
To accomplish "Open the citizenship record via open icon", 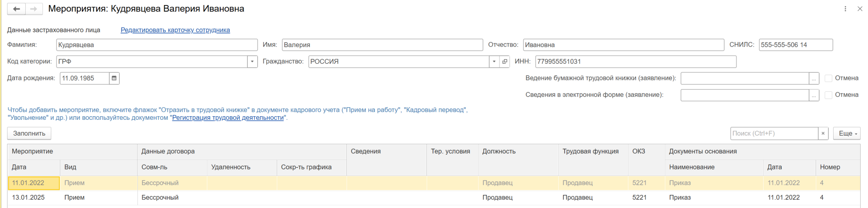I will click(x=505, y=61).
